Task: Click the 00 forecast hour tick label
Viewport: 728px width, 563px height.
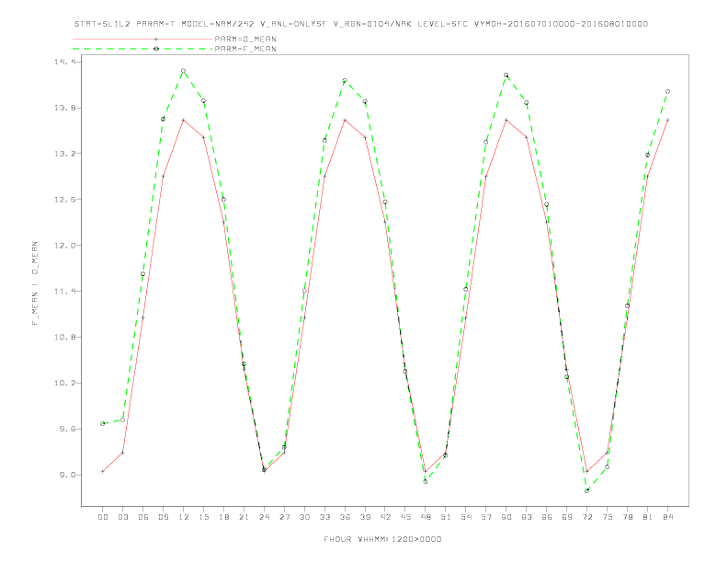Action: [103, 517]
